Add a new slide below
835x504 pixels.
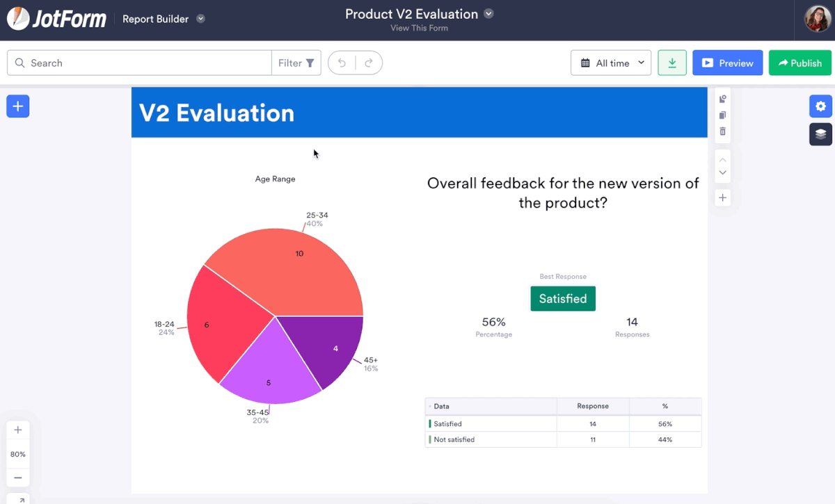point(723,198)
